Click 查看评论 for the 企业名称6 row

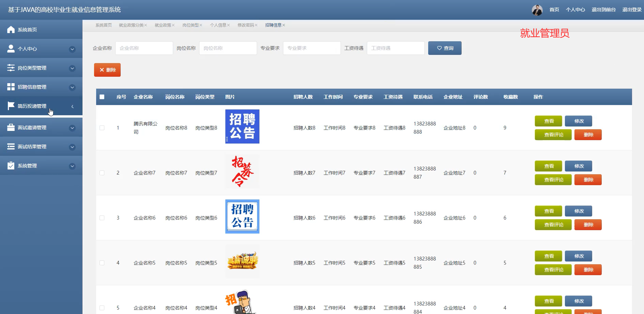553,225
